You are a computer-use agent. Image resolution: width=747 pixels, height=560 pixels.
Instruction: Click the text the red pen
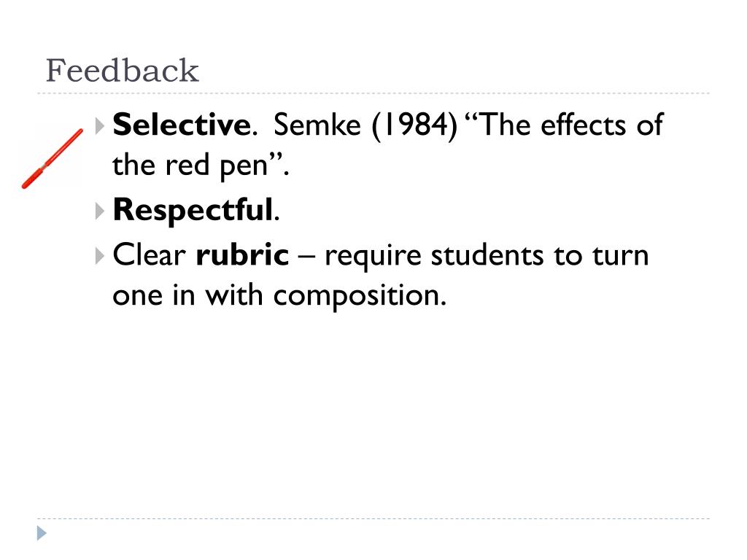tap(190, 166)
